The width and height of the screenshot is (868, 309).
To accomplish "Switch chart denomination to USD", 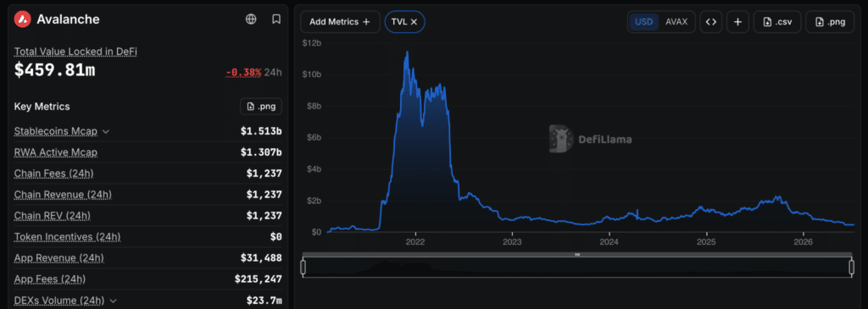I will point(644,22).
